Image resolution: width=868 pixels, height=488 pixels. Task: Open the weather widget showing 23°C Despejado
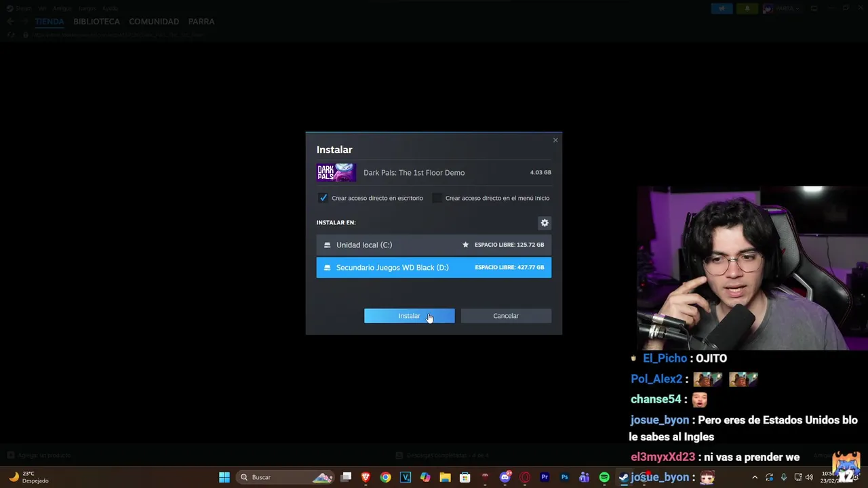[x=28, y=477]
